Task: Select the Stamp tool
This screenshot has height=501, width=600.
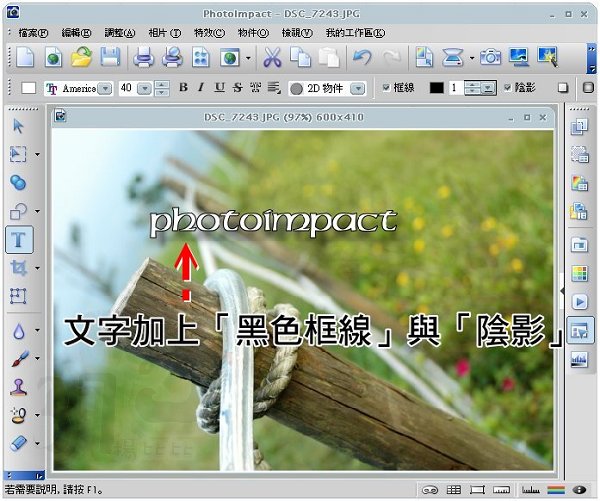Action: point(19,387)
